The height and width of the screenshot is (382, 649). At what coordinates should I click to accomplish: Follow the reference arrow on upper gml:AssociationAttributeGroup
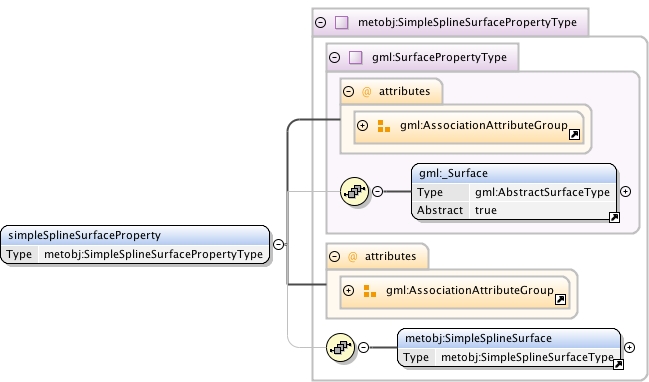(574, 135)
